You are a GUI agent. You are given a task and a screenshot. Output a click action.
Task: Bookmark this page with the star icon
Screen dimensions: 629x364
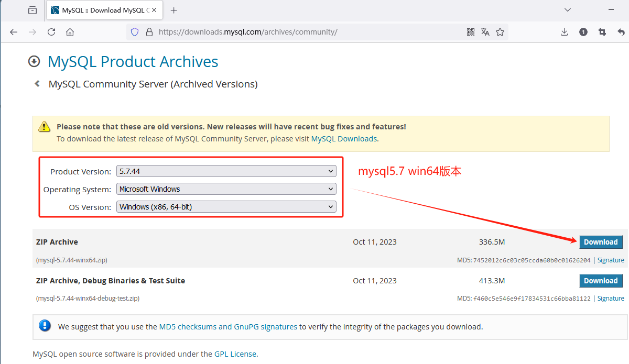(500, 32)
